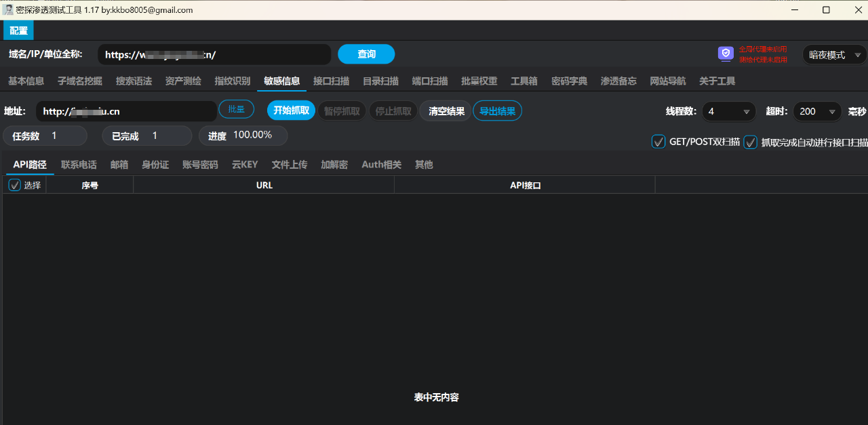Click the app avatar icon in title bar

(x=8, y=9)
